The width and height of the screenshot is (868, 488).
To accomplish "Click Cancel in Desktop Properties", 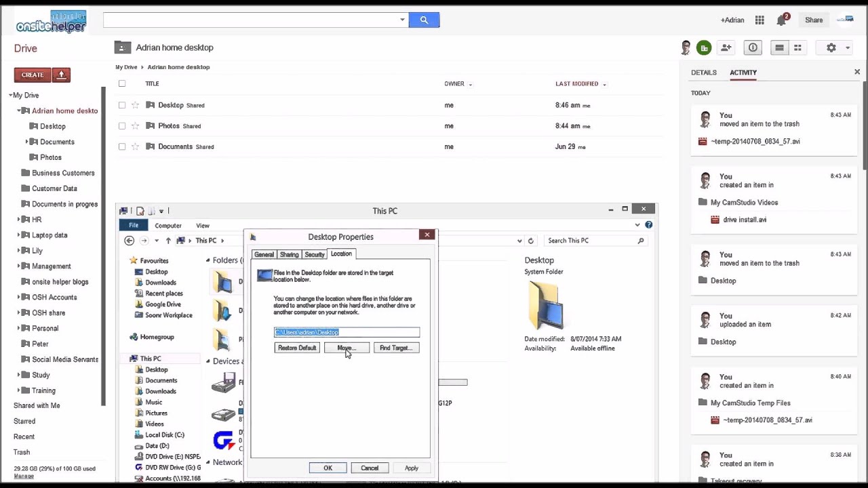I will [x=370, y=468].
